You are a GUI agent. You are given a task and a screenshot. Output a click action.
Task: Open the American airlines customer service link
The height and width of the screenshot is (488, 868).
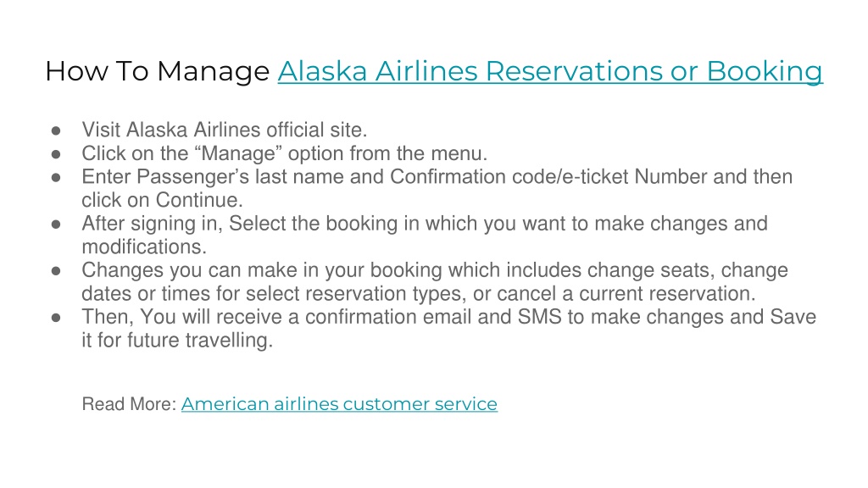339,404
